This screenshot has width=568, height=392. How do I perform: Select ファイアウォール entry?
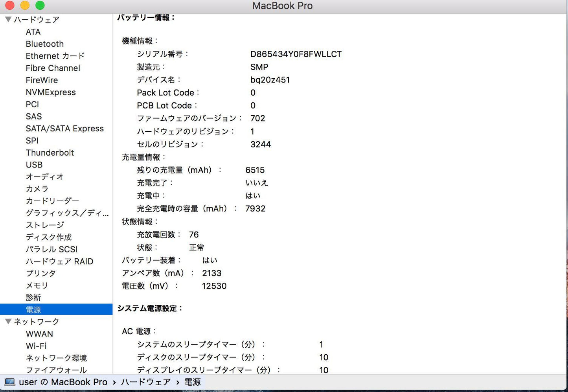56,370
